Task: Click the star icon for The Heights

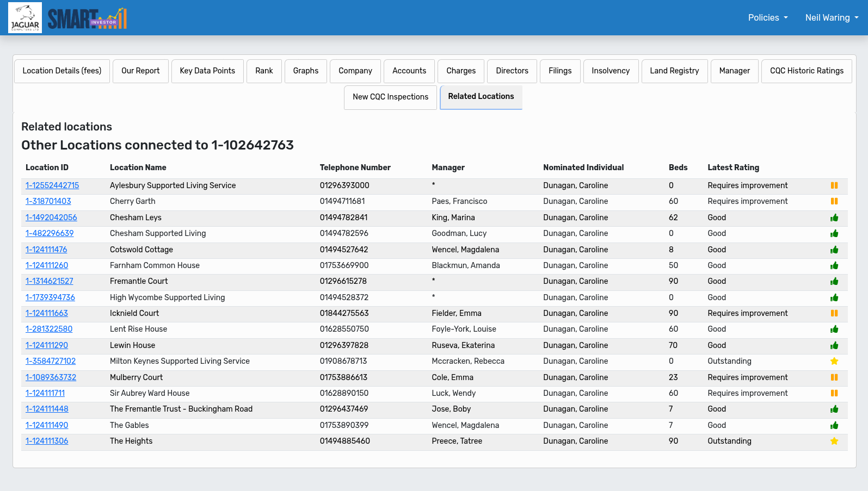Action: 834,441
